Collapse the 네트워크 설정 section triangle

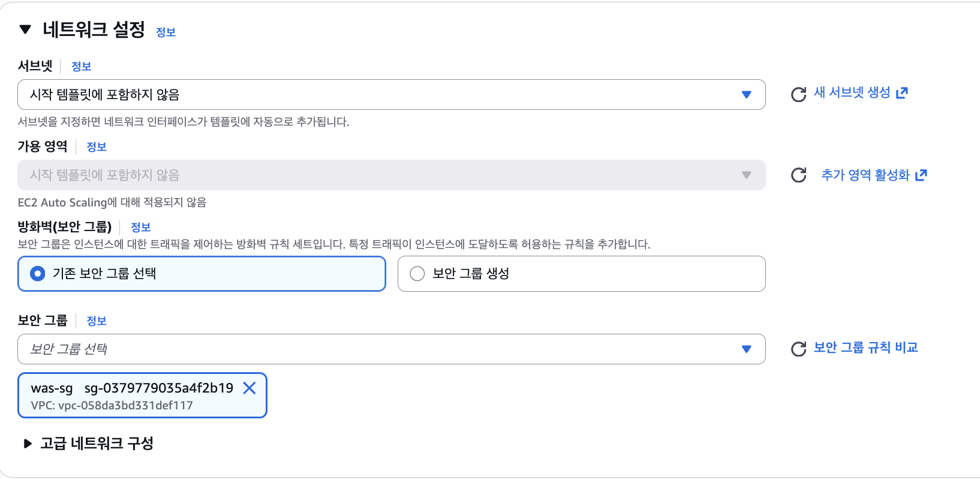pos(25,29)
